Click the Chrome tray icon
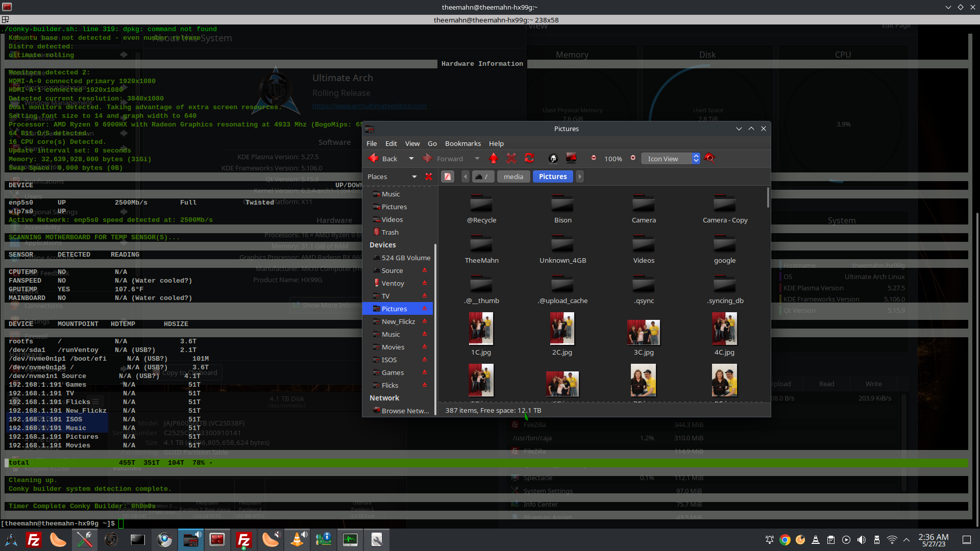The height and width of the screenshot is (551, 980). click(x=785, y=540)
